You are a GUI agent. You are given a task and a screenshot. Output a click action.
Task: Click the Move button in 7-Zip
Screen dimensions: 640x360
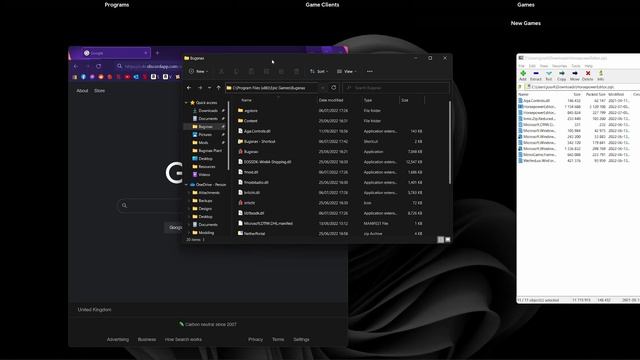pos(575,75)
